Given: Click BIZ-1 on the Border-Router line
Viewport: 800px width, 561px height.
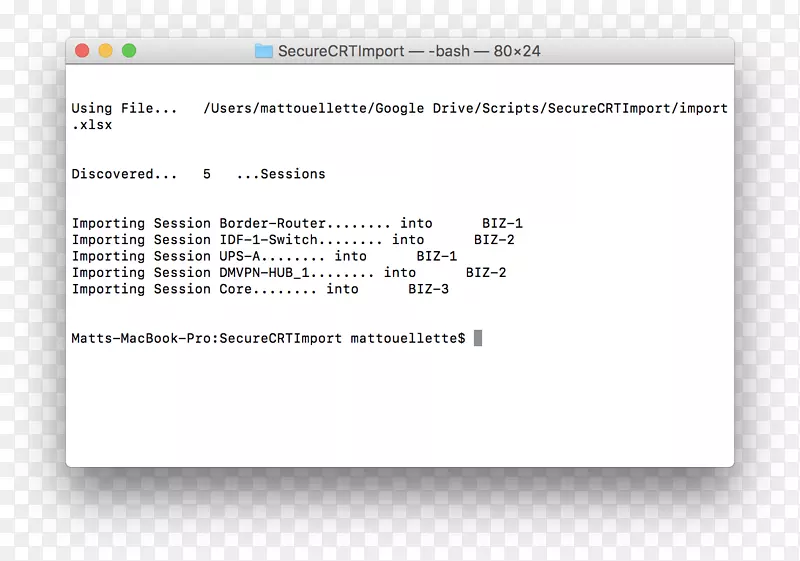Looking at the screenshot, I should [x=502, y=223].
